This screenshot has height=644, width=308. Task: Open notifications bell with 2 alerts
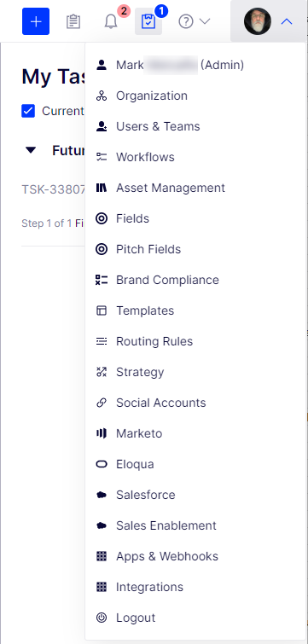(x=111, y=22)
